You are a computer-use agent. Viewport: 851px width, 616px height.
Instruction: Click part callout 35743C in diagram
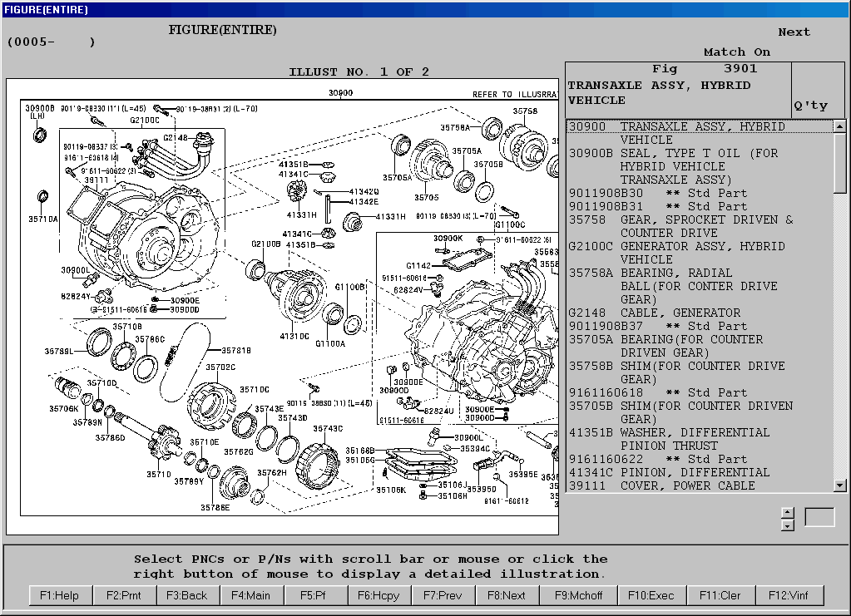(x=328, y=429)
